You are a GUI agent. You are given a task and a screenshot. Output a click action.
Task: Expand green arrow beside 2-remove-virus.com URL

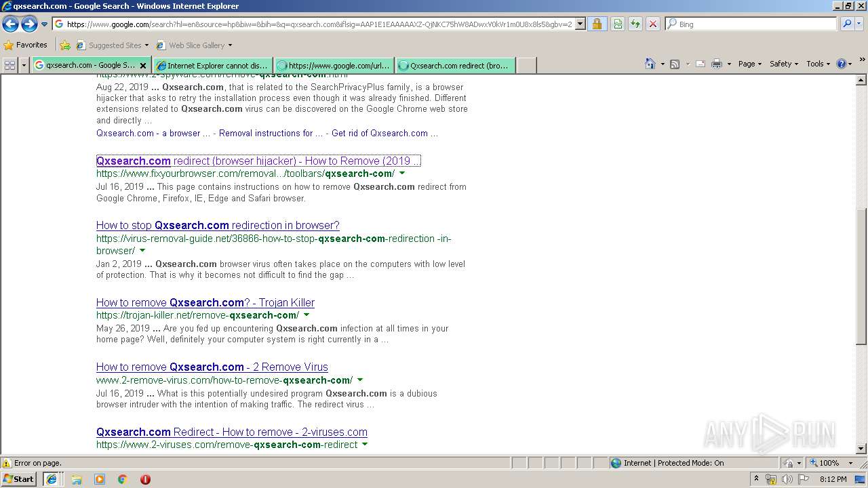(360, 380)
